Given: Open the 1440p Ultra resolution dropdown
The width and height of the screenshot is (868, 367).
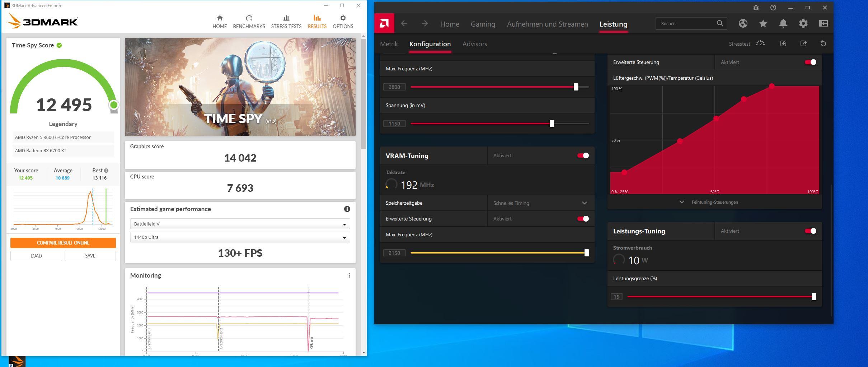Looking at the screenshot, I should (x=240, y=237).
